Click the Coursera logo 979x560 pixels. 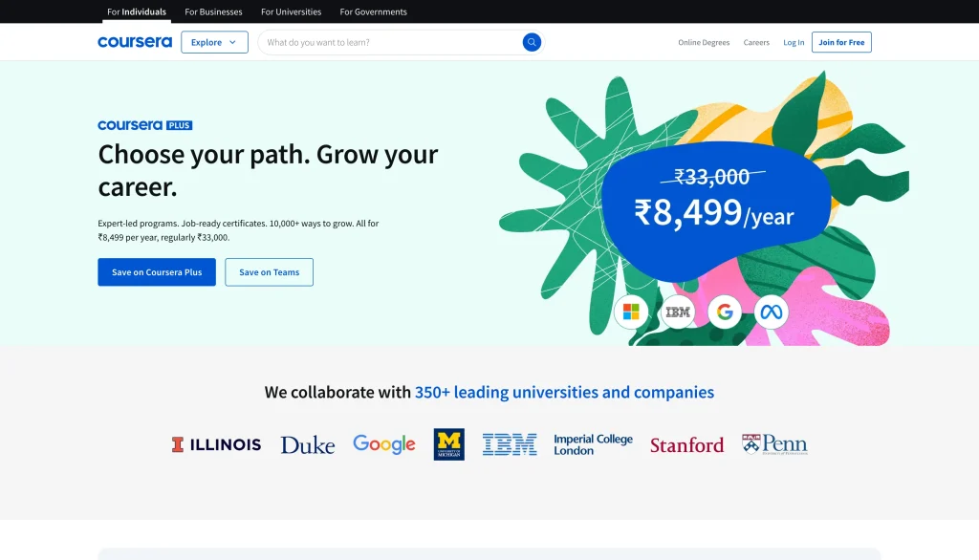click(134, 41)
